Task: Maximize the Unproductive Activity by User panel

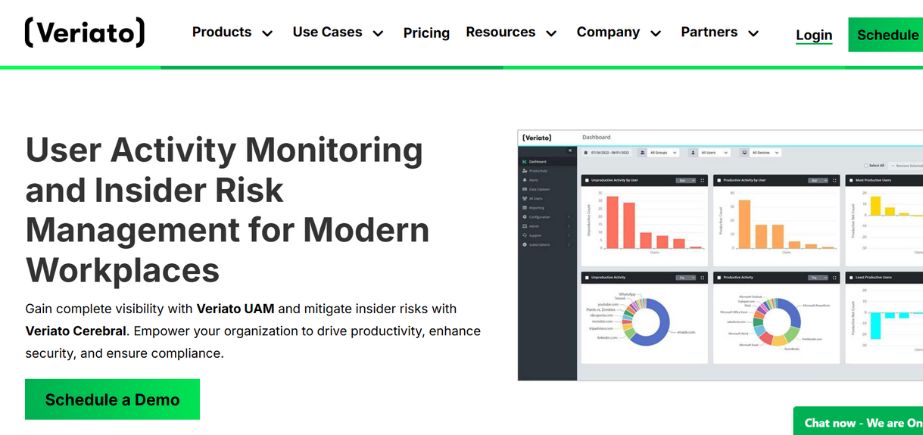Action: (702, 180)
